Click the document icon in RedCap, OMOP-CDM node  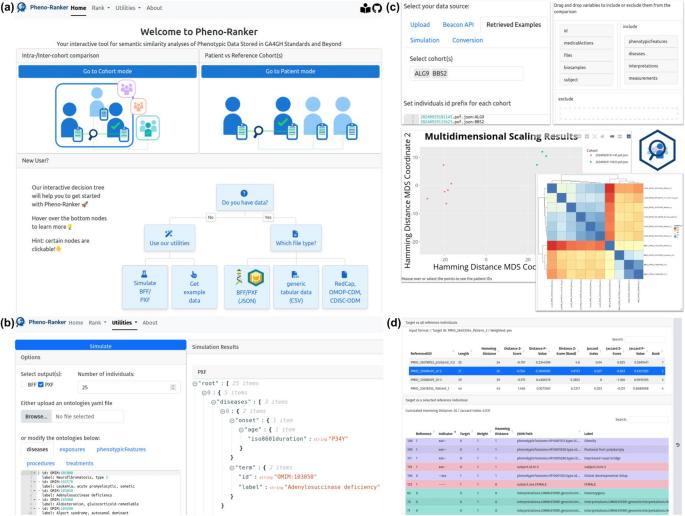pos(344,274)
